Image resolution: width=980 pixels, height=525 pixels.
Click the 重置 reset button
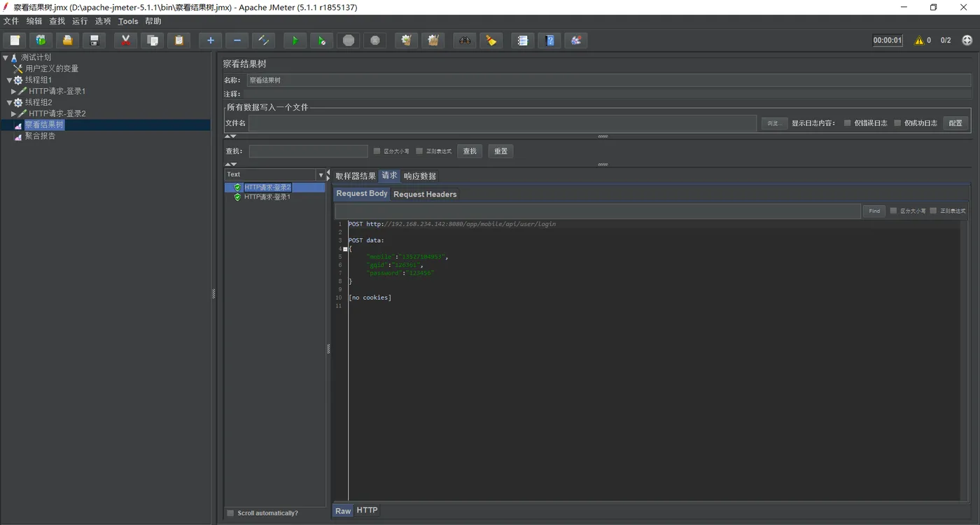click(500, 150)
